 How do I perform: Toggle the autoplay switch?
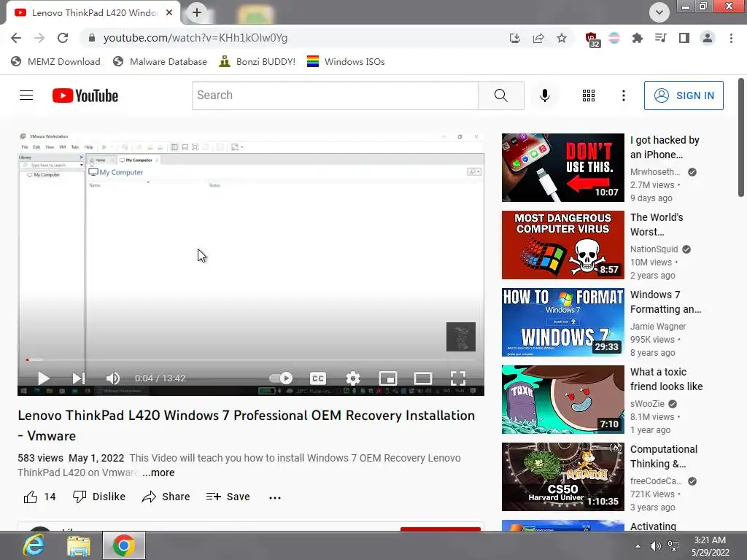[x=281, y=378]
